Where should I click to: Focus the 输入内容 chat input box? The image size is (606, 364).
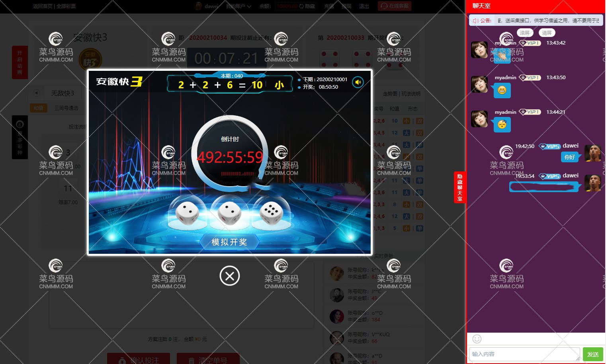pyautogui.click(x=524, y=354)
